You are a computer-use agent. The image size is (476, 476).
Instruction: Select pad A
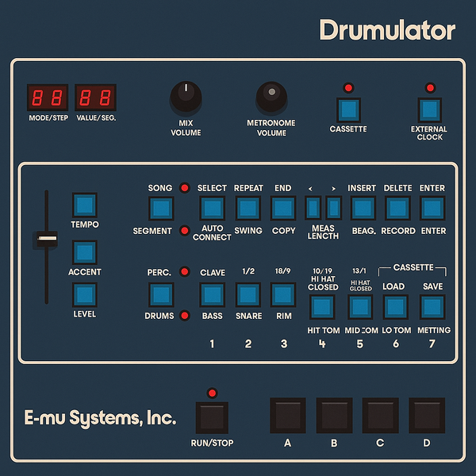288,415
